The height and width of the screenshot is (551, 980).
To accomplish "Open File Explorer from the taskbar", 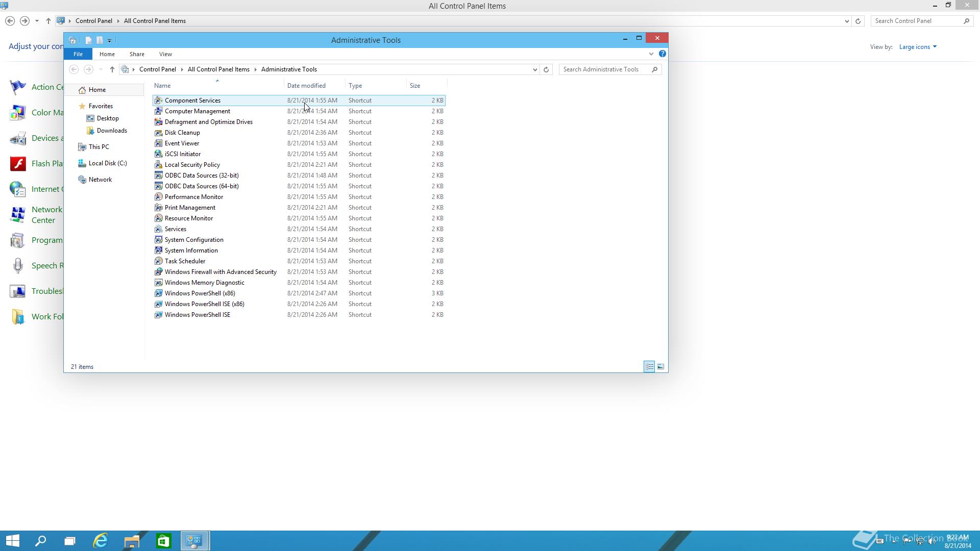I will click(x=132, y=541).
